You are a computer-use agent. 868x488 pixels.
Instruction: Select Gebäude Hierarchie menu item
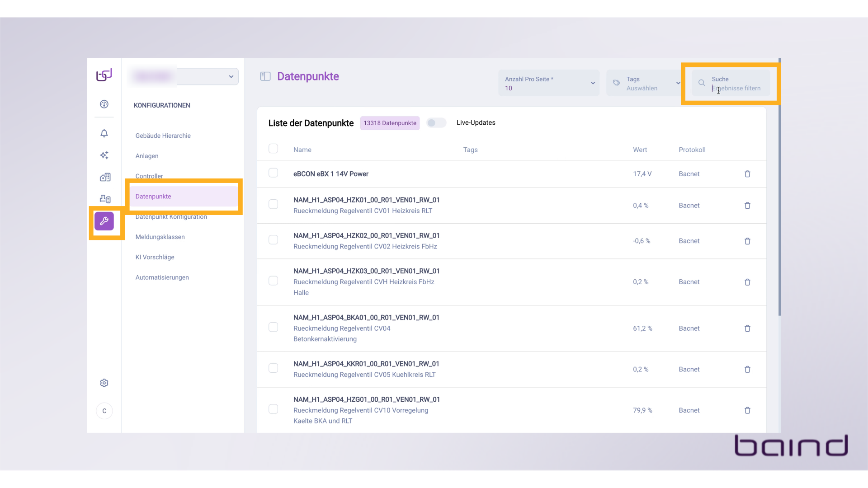(x=163, y=136)
